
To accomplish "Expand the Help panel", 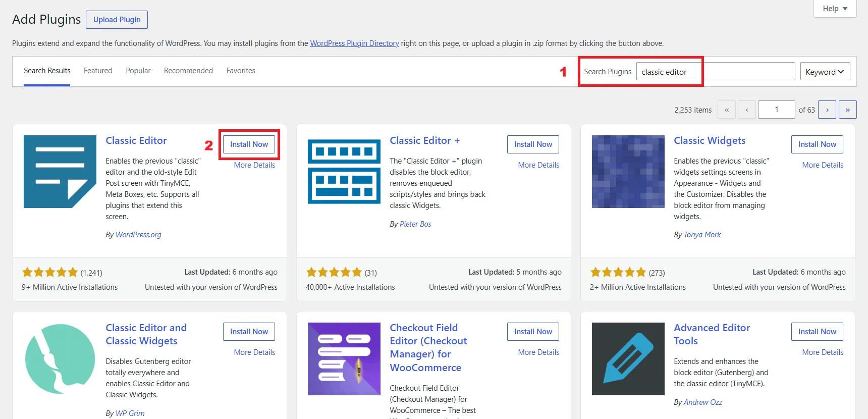I will pyautogui.click(x=835, y=9).
